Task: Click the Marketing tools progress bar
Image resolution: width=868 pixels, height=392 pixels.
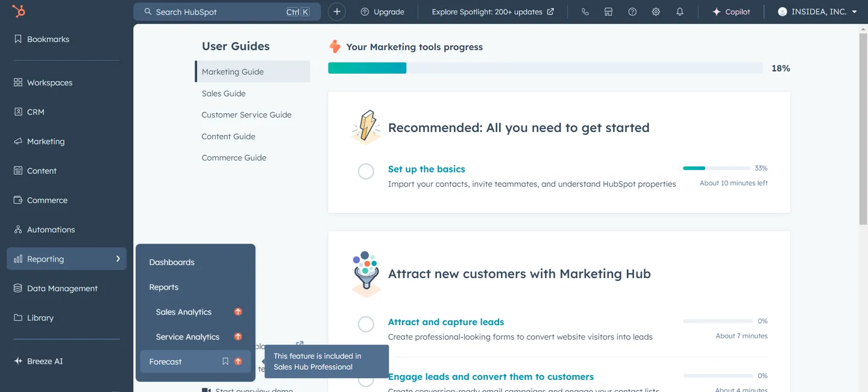Action: coord(545,68)
